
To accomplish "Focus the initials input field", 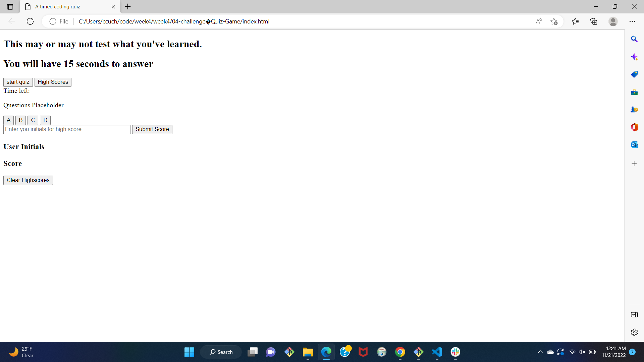I will click(x=67, y=129).
